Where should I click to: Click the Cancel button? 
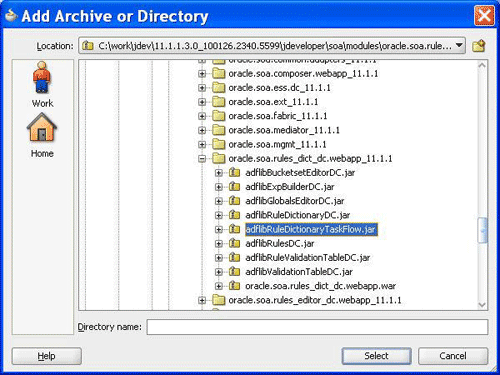(453, 356)
